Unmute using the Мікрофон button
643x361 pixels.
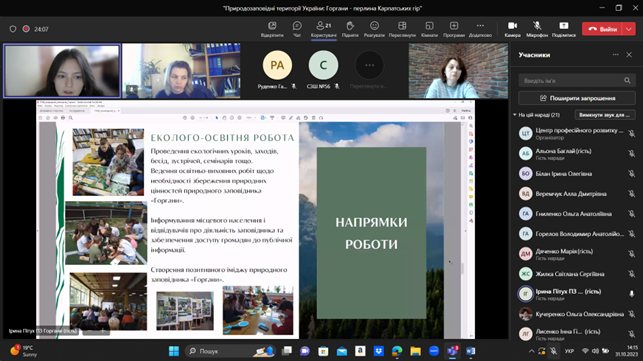537,29
